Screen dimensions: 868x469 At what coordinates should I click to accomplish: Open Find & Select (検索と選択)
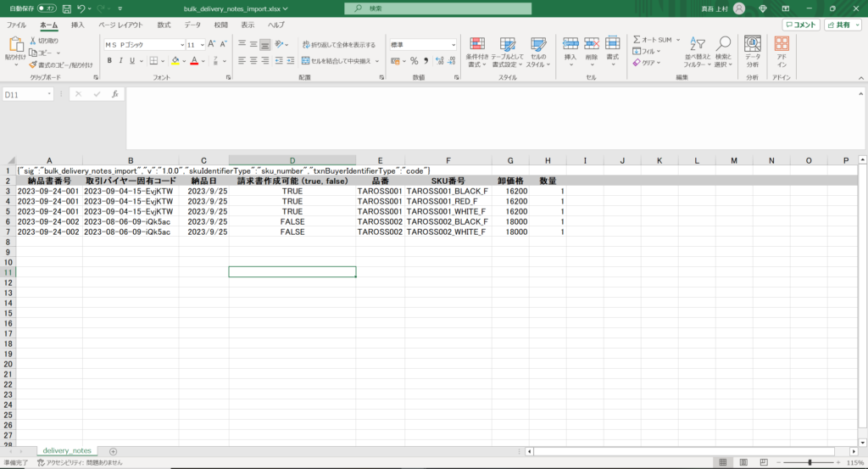coord(723,53)
